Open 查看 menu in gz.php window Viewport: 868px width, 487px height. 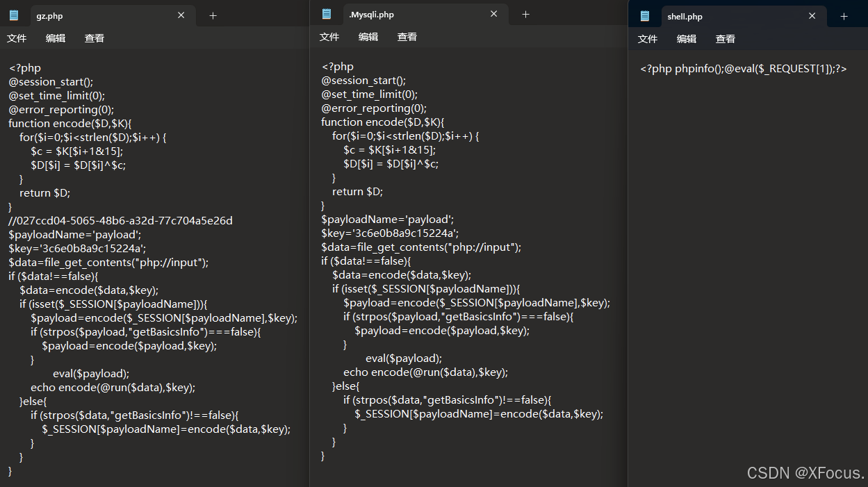pos(95,38)
